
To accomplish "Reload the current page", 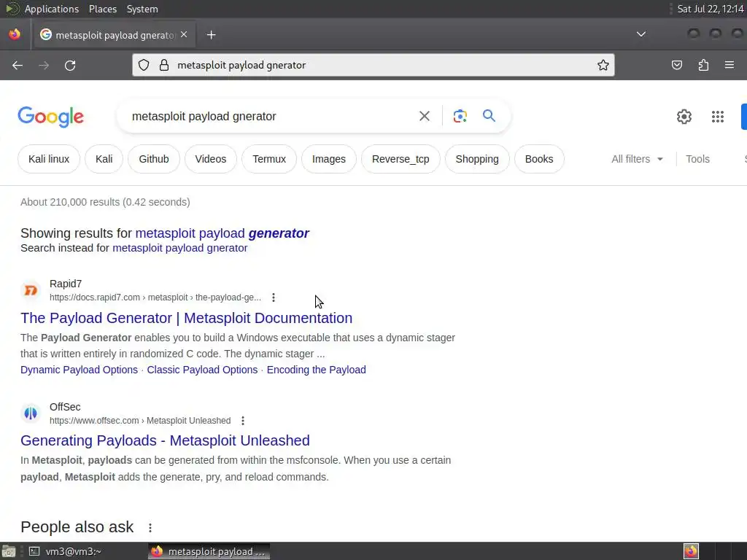I will pyautogui.click(x=70, y=65).
